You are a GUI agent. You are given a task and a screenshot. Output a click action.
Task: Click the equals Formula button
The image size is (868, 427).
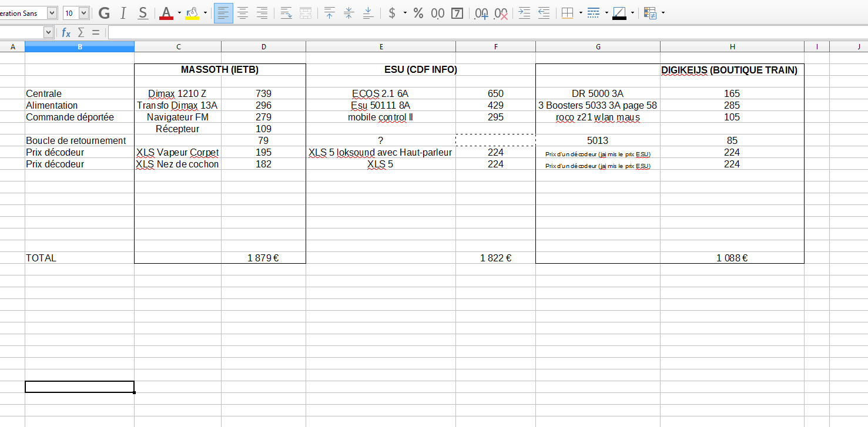point(96,32)
